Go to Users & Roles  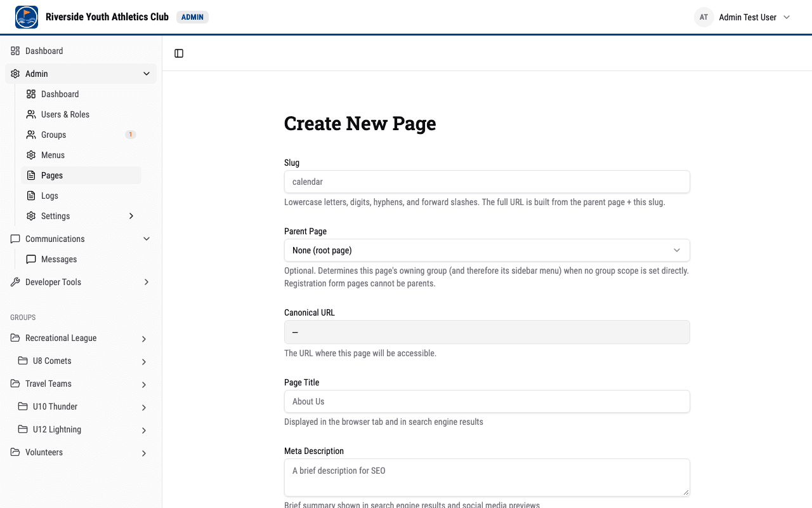coord(81,114)
